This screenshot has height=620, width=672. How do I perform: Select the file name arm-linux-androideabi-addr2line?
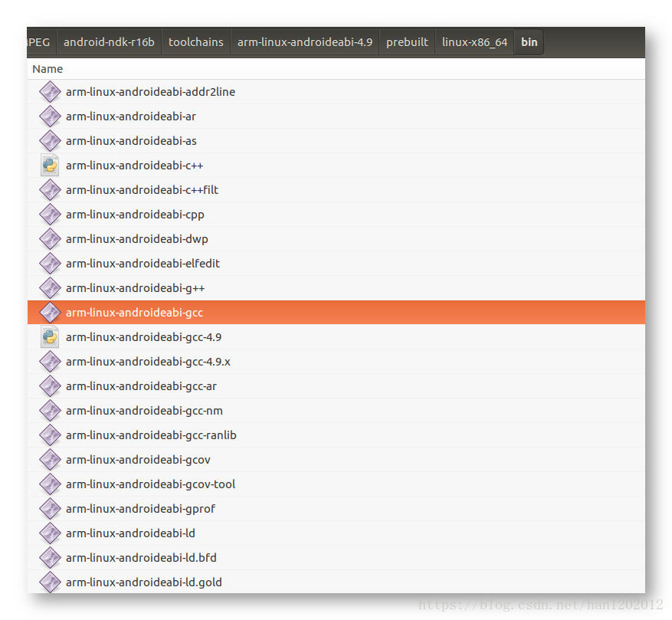[150, 92]
